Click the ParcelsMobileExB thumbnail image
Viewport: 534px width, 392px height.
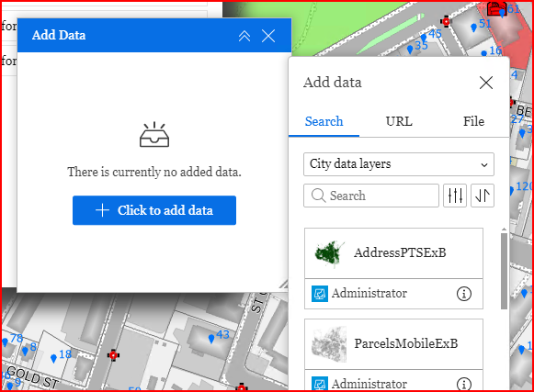329,344
